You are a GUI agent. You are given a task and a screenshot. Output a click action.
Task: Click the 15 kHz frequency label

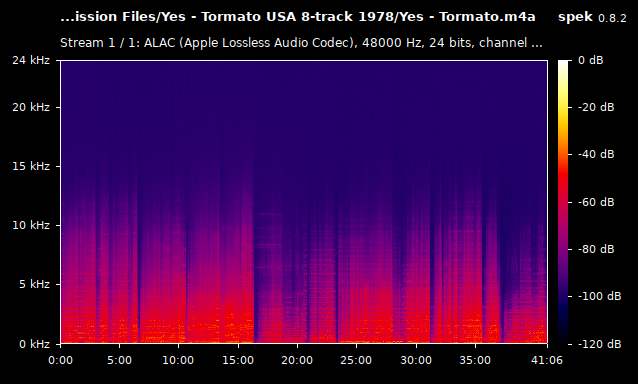pos(31,166)
